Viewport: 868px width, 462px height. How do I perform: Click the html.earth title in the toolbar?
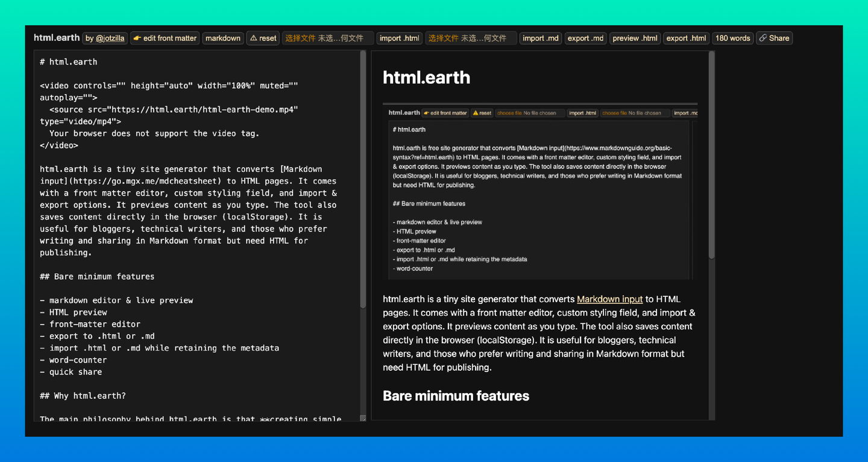click(57, 38)
